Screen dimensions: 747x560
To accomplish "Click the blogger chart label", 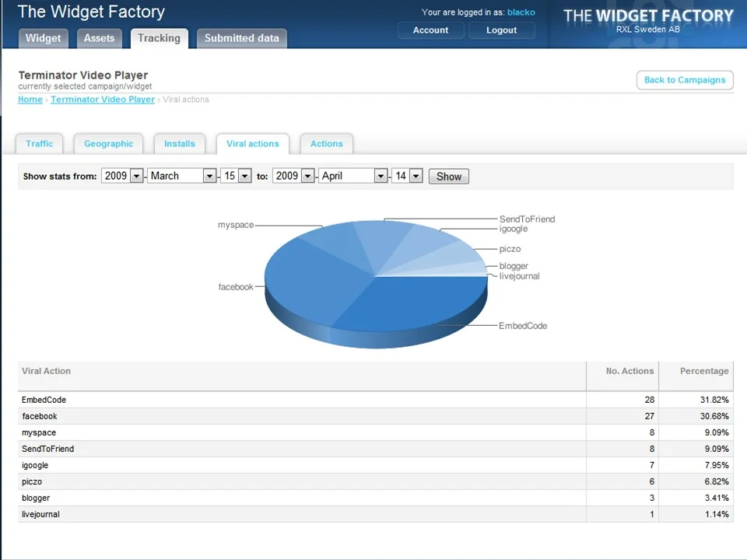I will coord(514,266).
